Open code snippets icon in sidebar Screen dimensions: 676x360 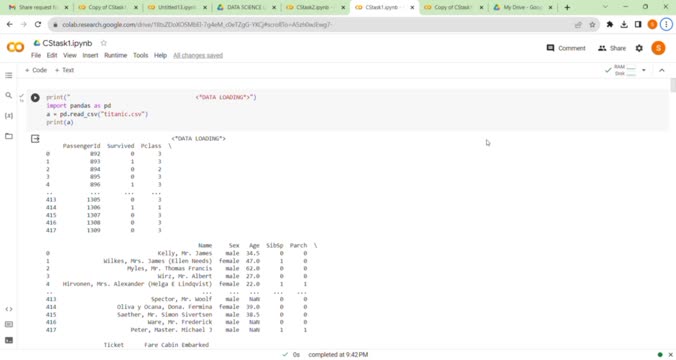click(x=9, y=309)
